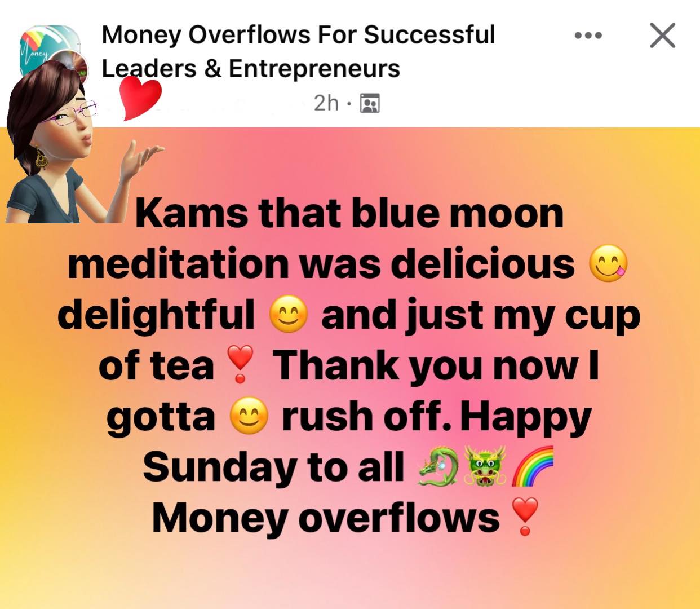Click the rainbow emoji

[x=532, y=466]
